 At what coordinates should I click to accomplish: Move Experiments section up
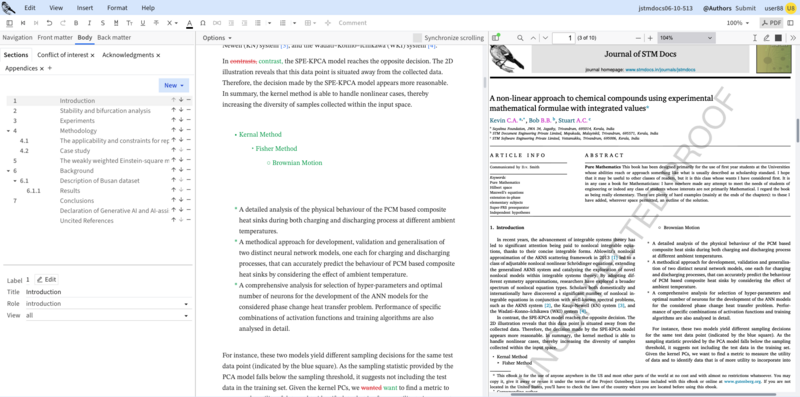point(173,120)
